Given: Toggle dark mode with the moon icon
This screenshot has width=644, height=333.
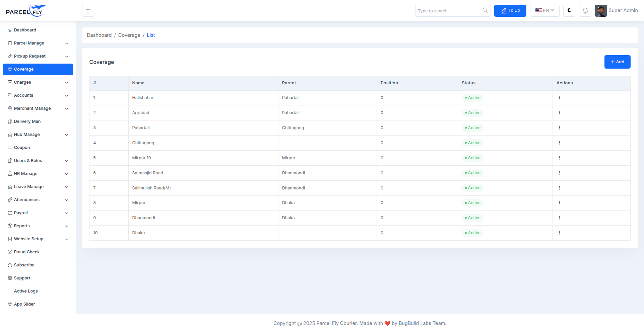Looking at the screenshot, I should [569, 11].
